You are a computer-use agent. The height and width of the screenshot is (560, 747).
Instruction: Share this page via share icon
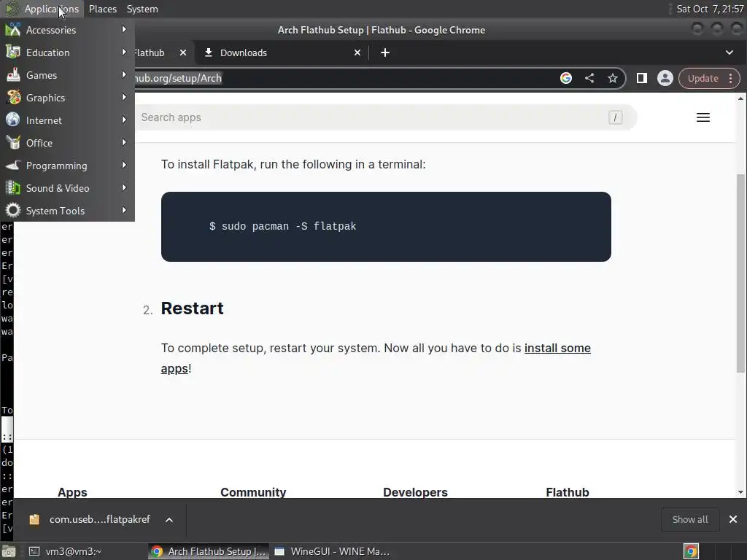(x=589, y=78)
